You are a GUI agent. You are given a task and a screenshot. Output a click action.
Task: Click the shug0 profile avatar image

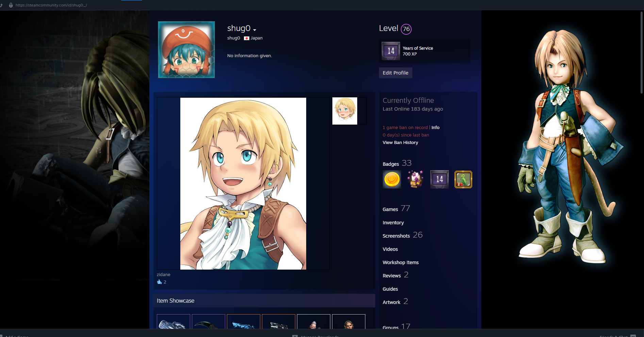click(186, 50)
